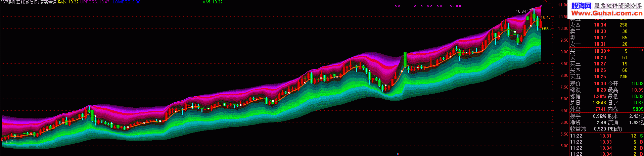Click the 真实通道 indicator name
This screenshot has width=644, height=156.
tap(48, 2)
